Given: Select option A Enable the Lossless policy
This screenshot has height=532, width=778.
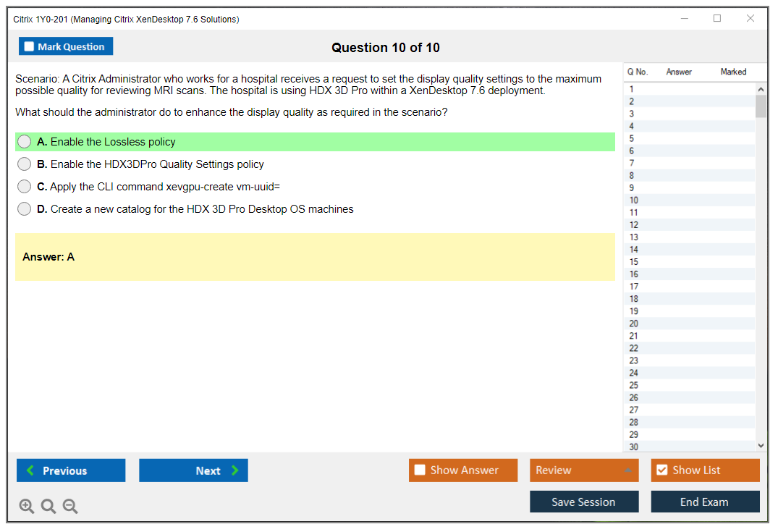Looking at the screenshot, I should pyautogui.click(x=25, y=142).
